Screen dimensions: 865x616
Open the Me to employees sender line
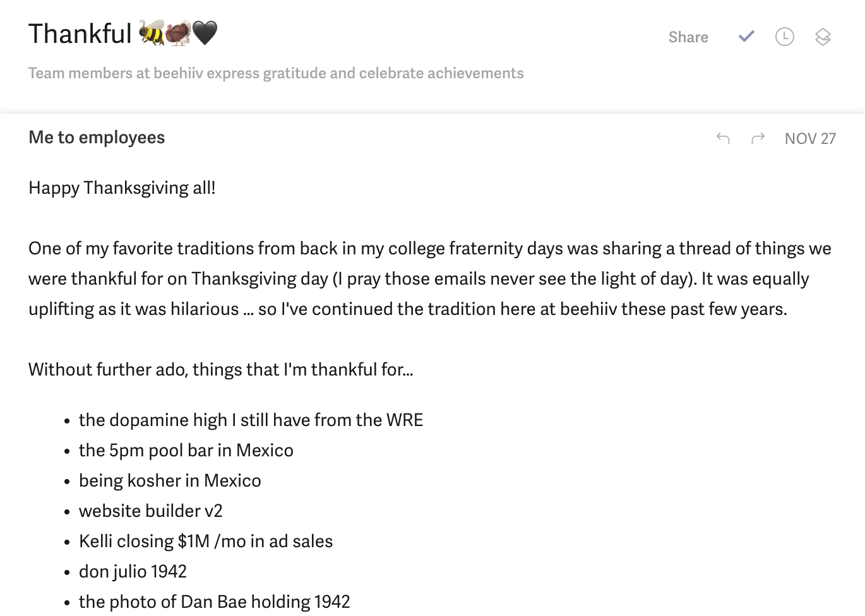point(97,138)
